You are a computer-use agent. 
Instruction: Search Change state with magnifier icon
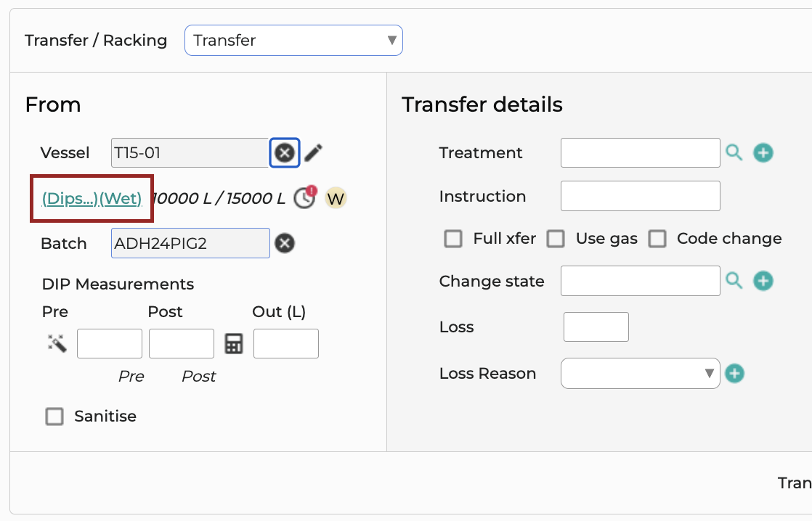point(734,281)
